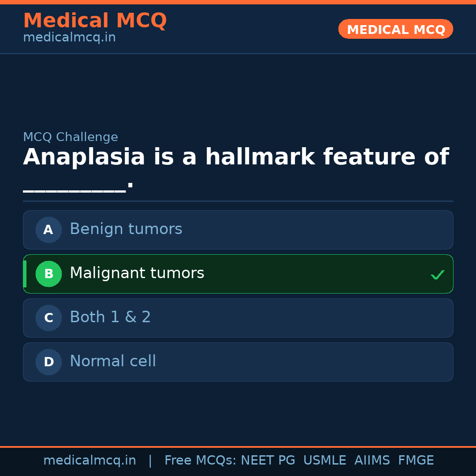Click the letter D circle icon
Viewport: 476px width, 476px height.
click(48, 362)
